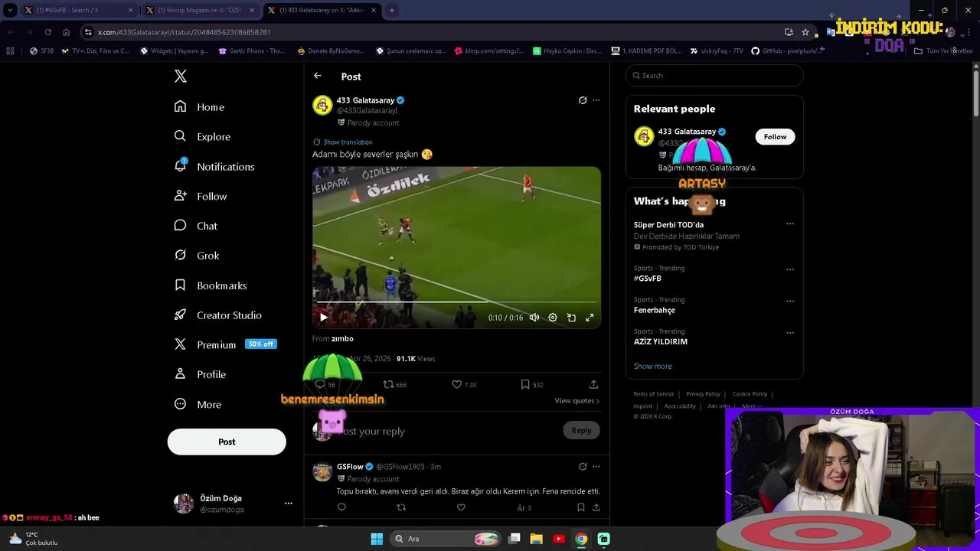Open the Windows Start menu
980x551 pixels.
(x=377, y=539)
